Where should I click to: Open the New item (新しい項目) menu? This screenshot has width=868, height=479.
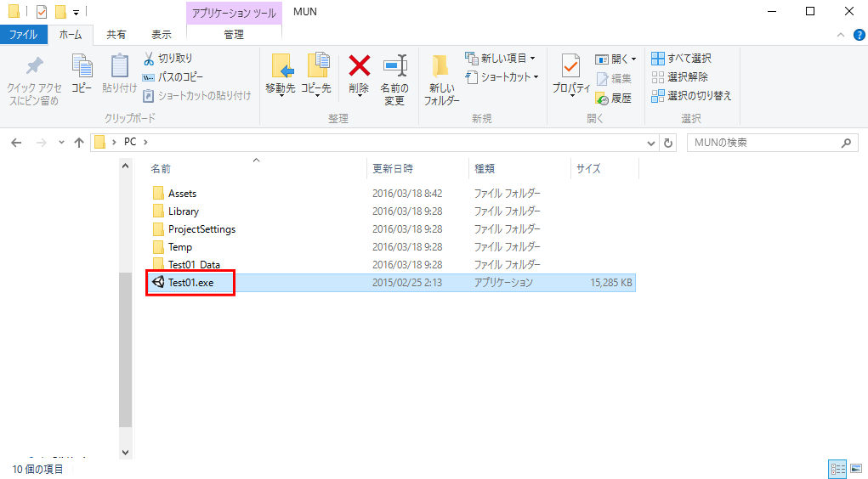pyautogui.click(x=501, y=58)
